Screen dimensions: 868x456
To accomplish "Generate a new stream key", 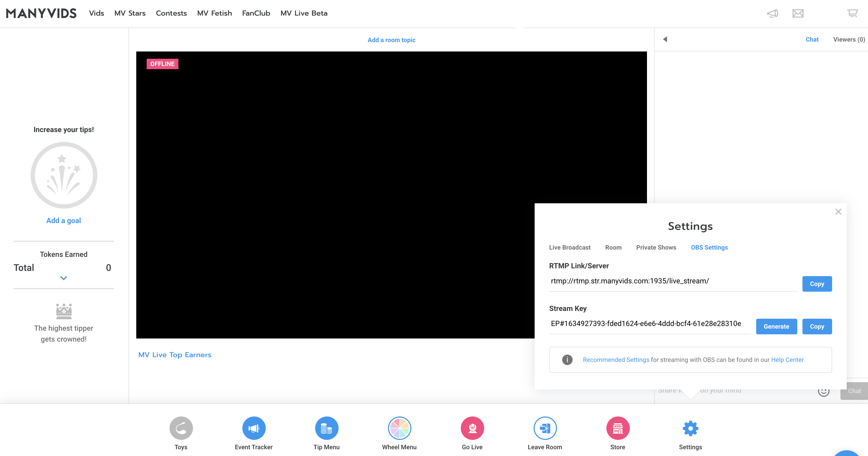I will pos(776,326).
